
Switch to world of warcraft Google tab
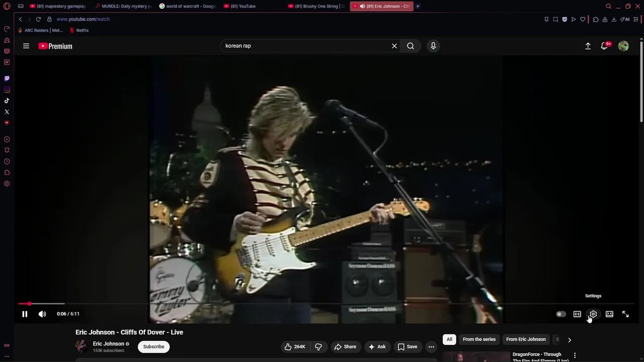pos(188,6)
